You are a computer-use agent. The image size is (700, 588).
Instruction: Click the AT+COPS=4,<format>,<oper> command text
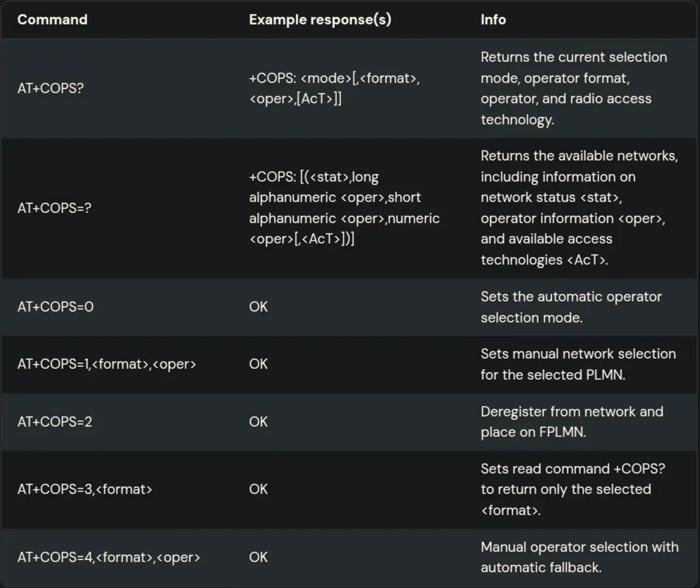(109, 557)
